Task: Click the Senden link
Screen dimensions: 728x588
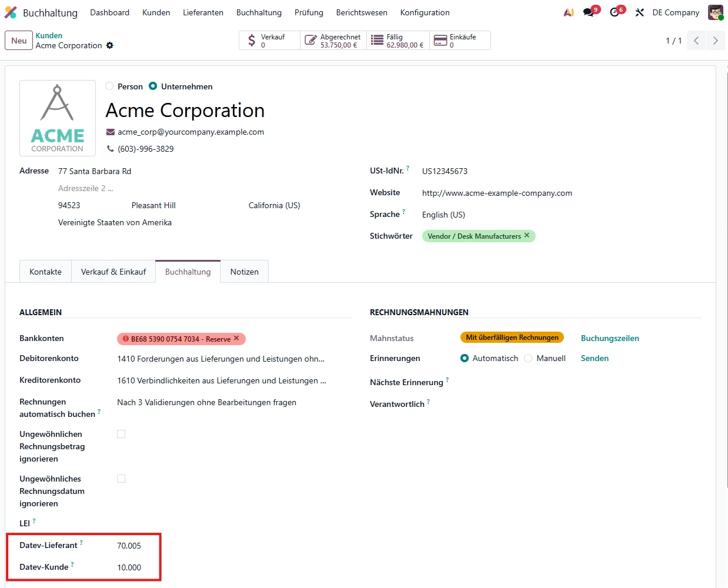Action: point(595,358)
